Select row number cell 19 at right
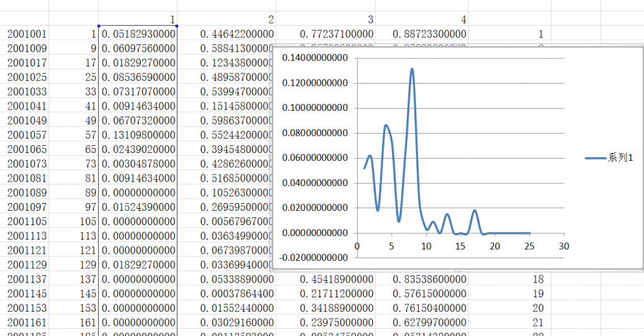Screen dimensions: 644x336 click(x=509, y=293)
